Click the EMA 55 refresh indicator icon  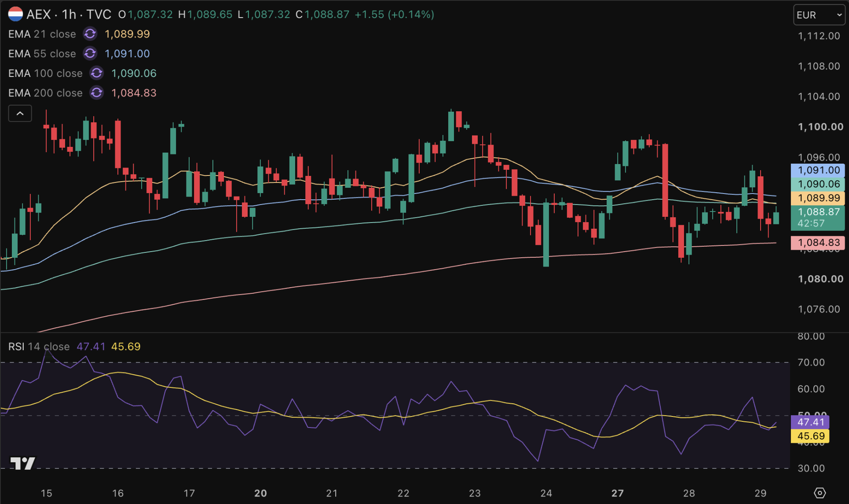coord(90,54)
